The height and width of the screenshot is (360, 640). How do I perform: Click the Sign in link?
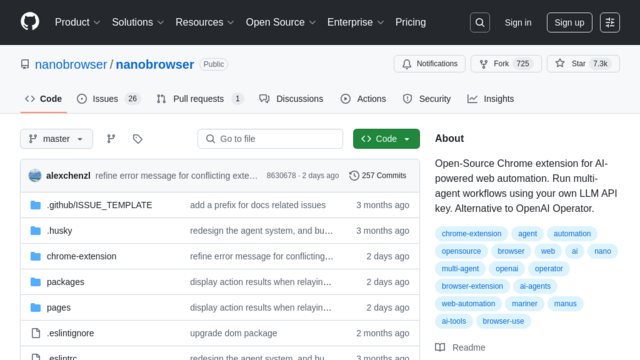[x=518, y=22]
